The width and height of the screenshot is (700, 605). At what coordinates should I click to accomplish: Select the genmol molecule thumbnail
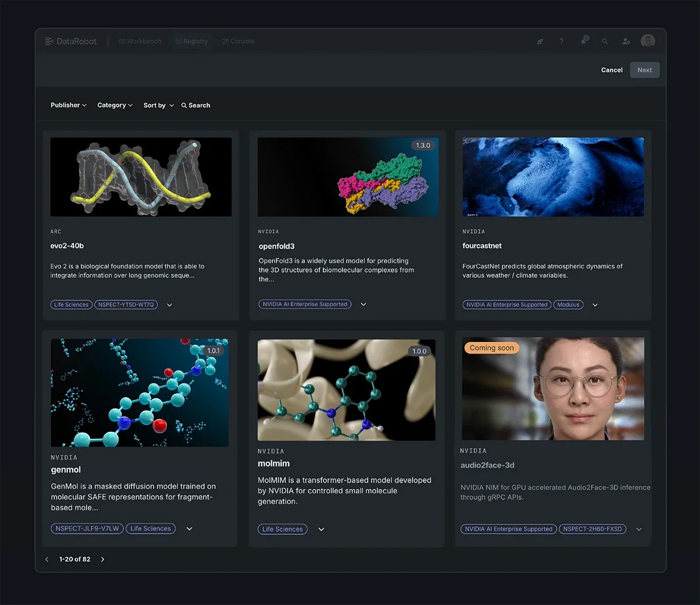tap(139, 393)
